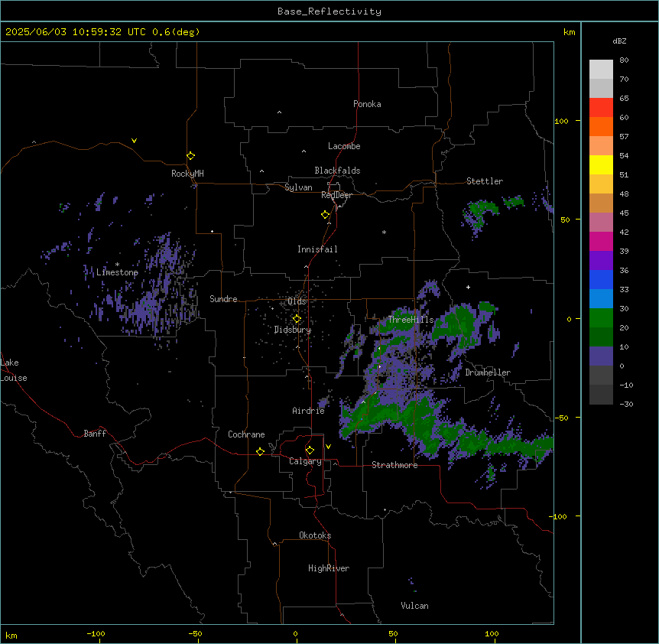The height and width of the screenshot is (644, 659).
Task: Pick the slate violet 0-10 dBZ swatch
Action: tap(601, 356)
